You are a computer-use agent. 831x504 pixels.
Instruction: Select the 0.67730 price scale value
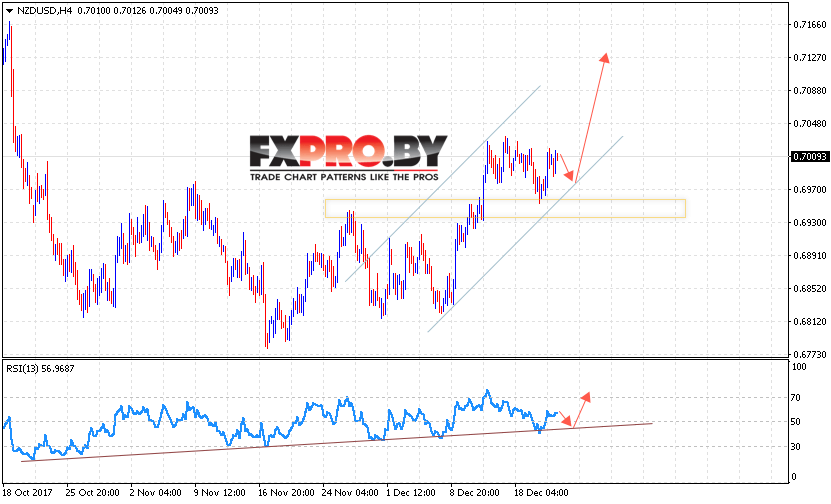point(810,354)
